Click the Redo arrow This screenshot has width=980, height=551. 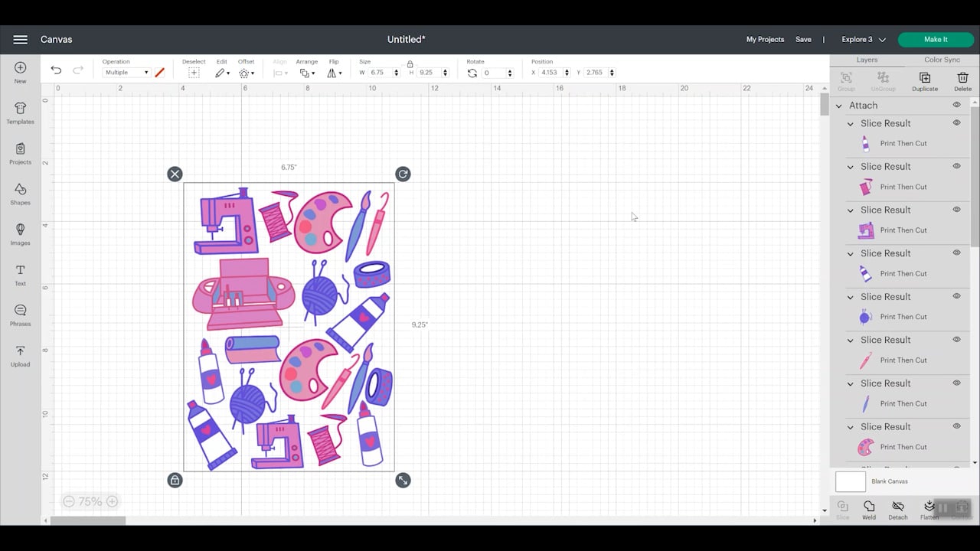click(78, 70)
